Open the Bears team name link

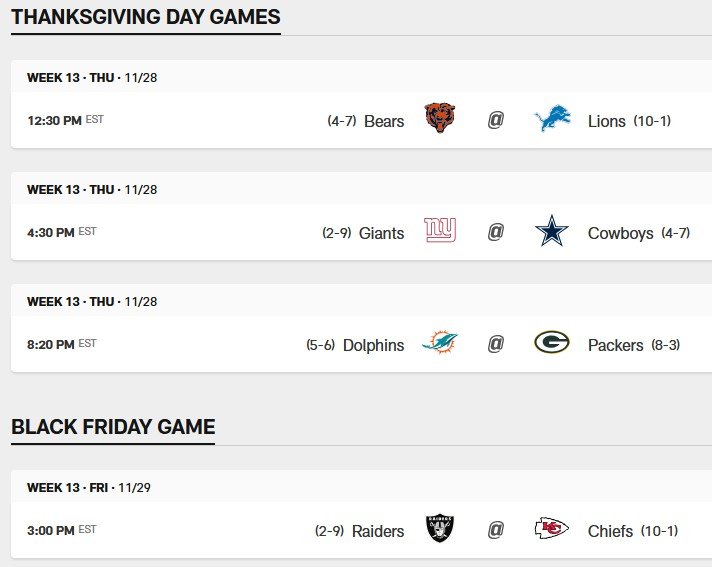point(384,121)
